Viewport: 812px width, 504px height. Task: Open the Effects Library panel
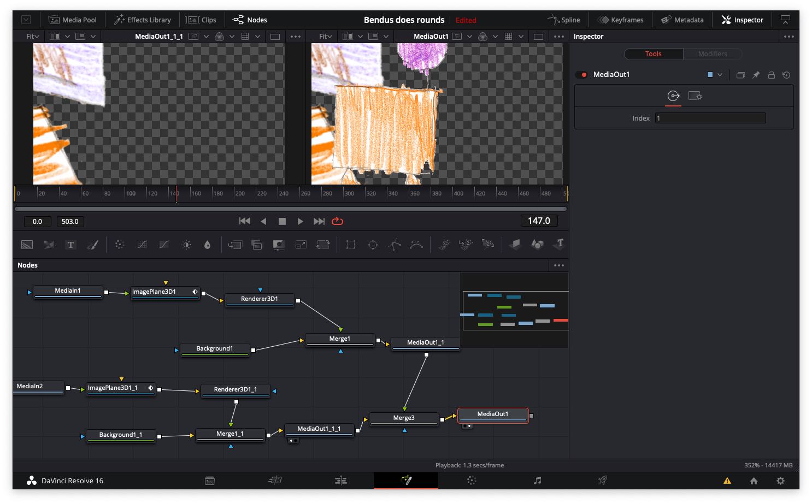coord(143,20)
